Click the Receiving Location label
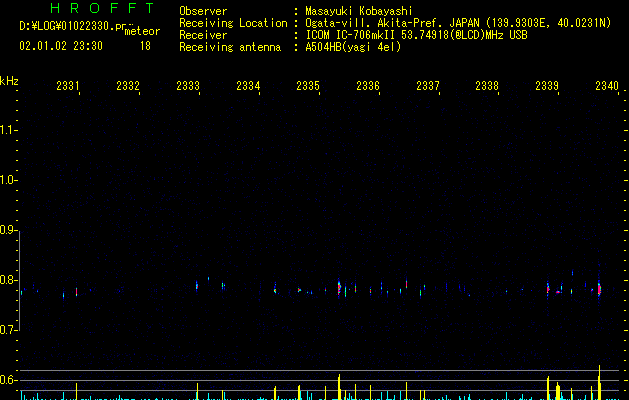 (x=233, y=23)
